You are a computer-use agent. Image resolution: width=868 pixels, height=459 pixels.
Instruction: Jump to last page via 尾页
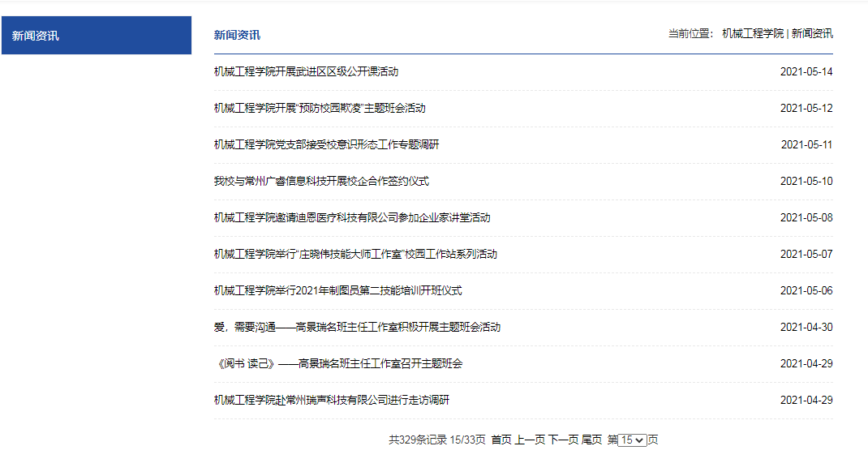[x=591, y=440]
